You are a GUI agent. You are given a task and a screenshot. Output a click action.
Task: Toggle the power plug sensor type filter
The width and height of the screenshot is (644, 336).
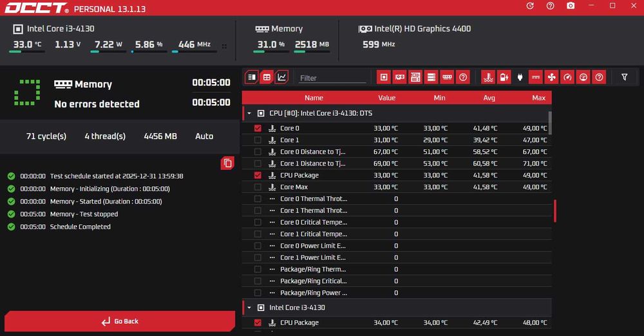click(520, 77)
